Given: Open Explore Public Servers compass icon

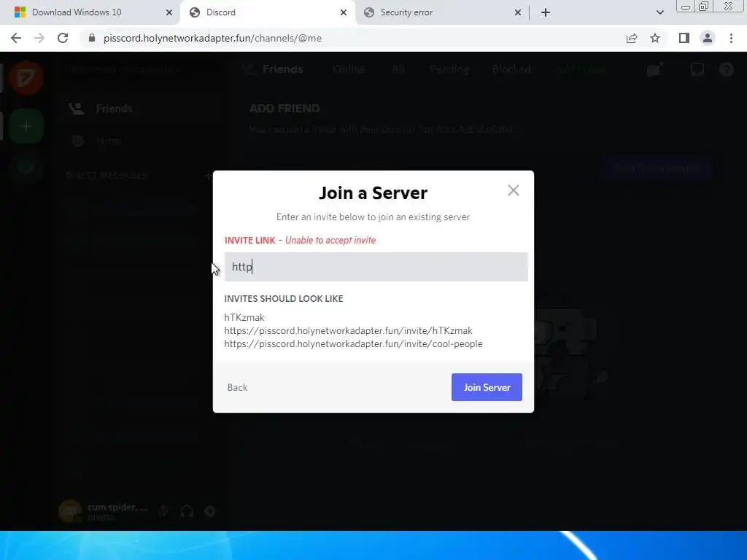Looking at the screenshot, I should click(26, 167).
